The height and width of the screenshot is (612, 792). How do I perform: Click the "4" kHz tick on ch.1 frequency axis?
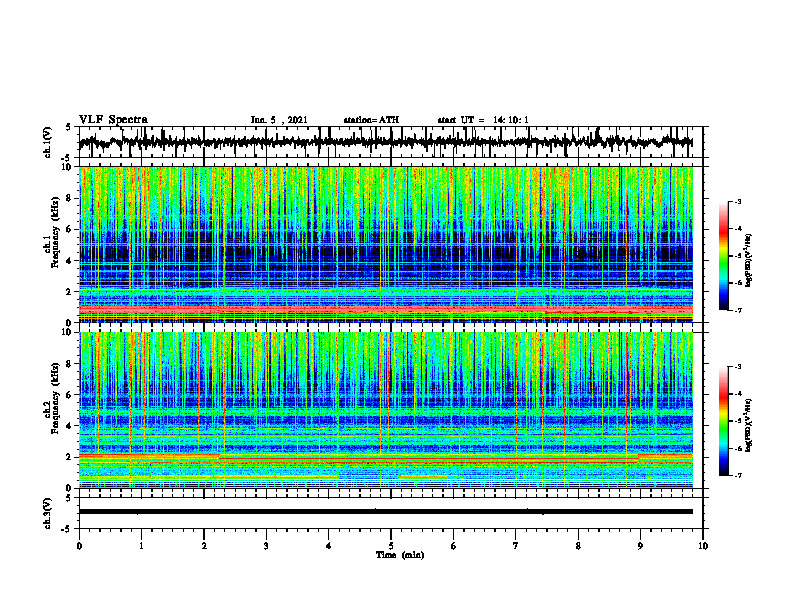[69, 261]
